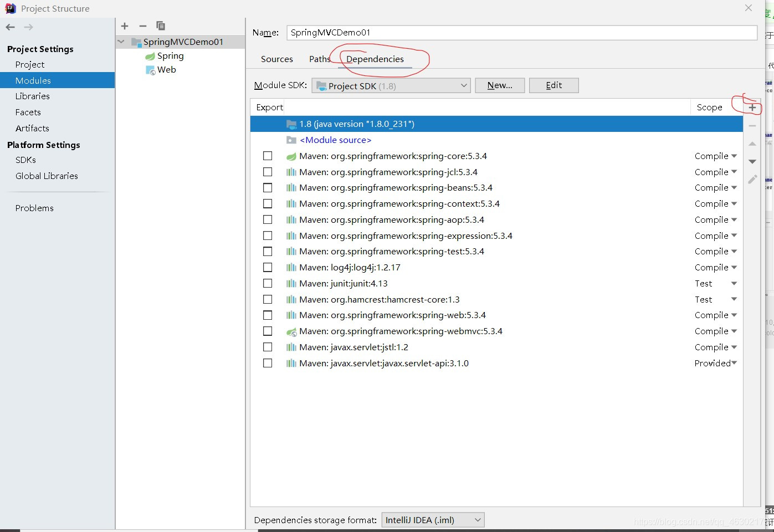Switch to the Dependencies tab
Image resolution: width=774 pixels, height=532 pixels.
(x=375, y=59)
